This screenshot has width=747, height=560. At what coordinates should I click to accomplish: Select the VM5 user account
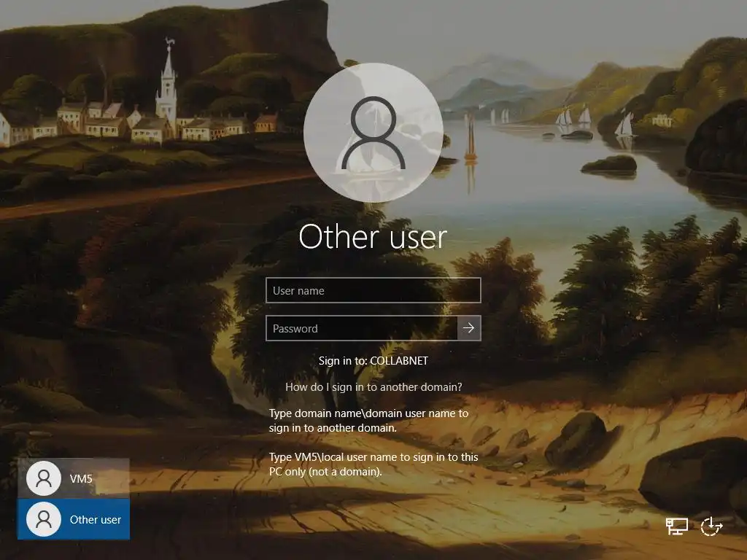[x=74, y=478]
